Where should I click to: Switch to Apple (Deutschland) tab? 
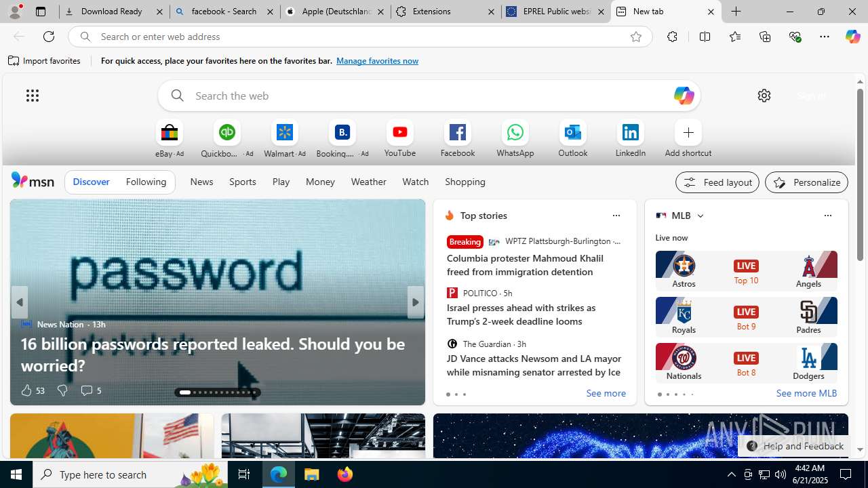(x=335, y=12)
